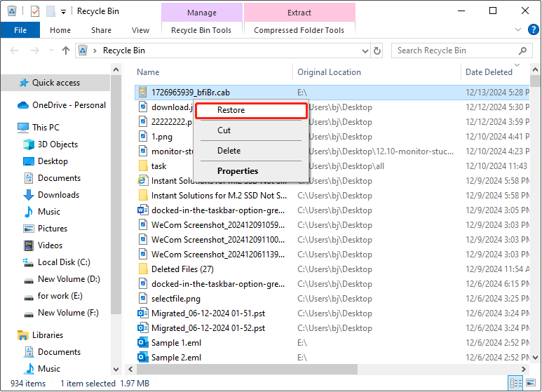Click the horizontal scrollbar right arrow
Image resolution: width=542 pixels, height=392 pixels.
524,369
